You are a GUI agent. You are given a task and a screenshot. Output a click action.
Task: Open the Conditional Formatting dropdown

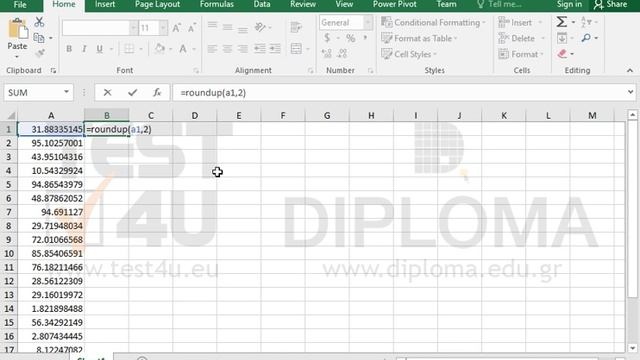433,22
